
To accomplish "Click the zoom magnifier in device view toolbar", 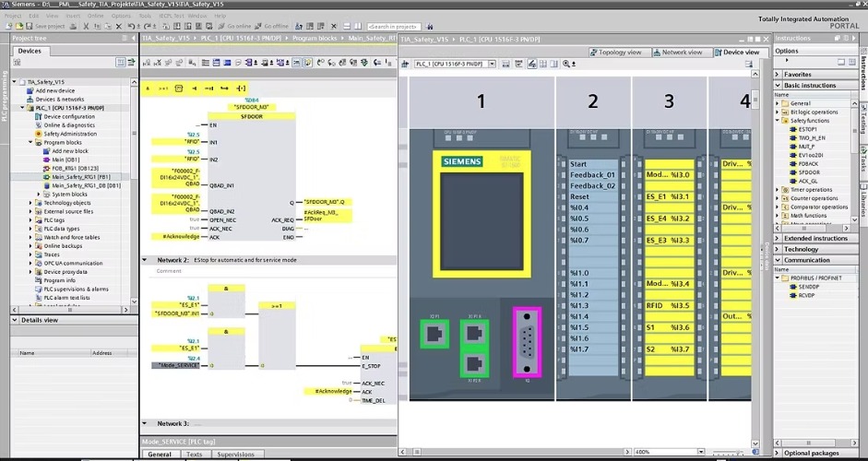I will click(x=566, y=65).
